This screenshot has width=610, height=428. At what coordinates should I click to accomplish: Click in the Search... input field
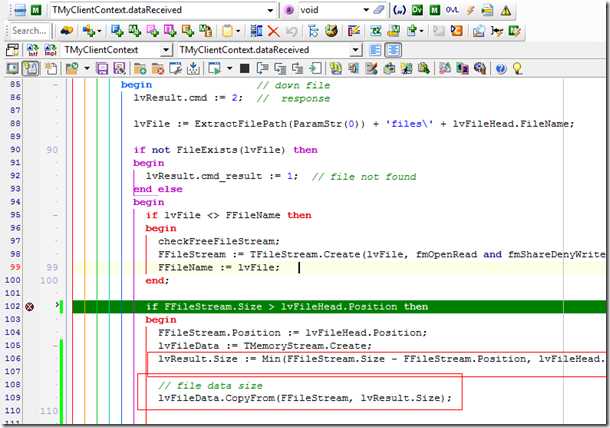tap(28, 31)
